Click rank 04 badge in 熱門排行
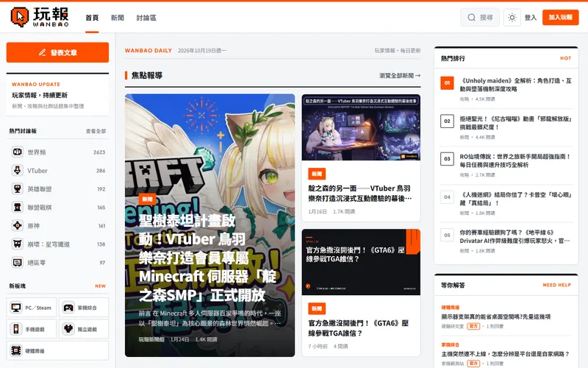Viewport: 588px width, 368px height. pyautogui.click(x=447, y=197)
